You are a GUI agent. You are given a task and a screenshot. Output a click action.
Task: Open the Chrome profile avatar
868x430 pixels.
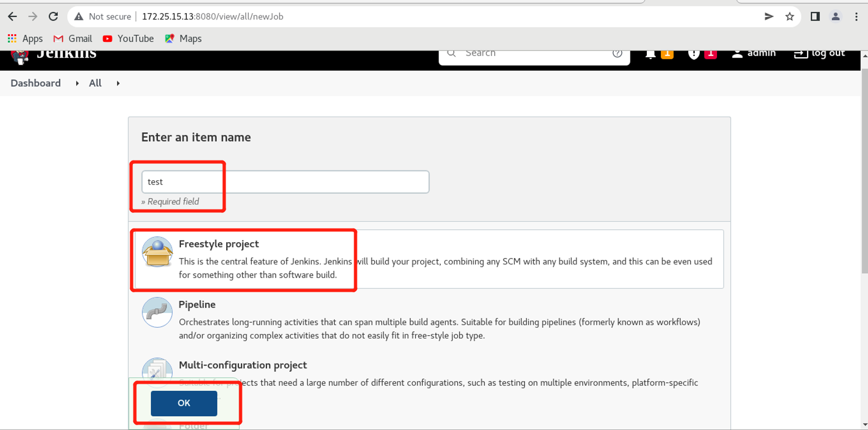click(x=835, y=16)
